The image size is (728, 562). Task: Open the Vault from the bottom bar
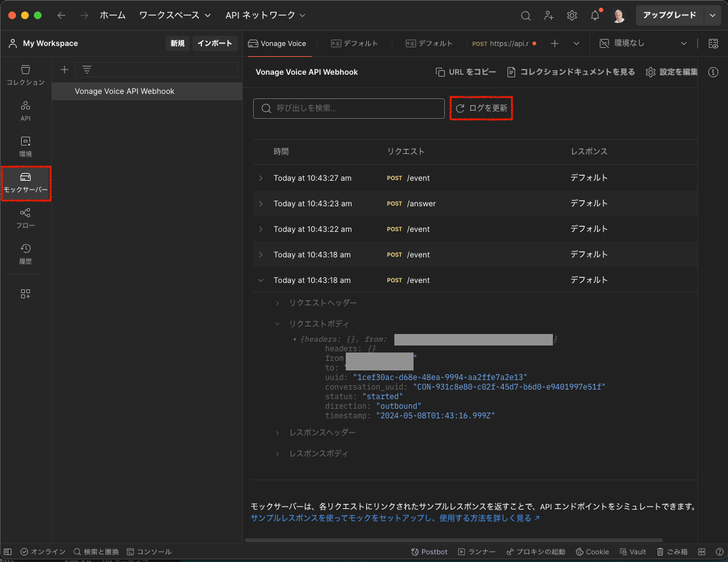tap(632, 551)
